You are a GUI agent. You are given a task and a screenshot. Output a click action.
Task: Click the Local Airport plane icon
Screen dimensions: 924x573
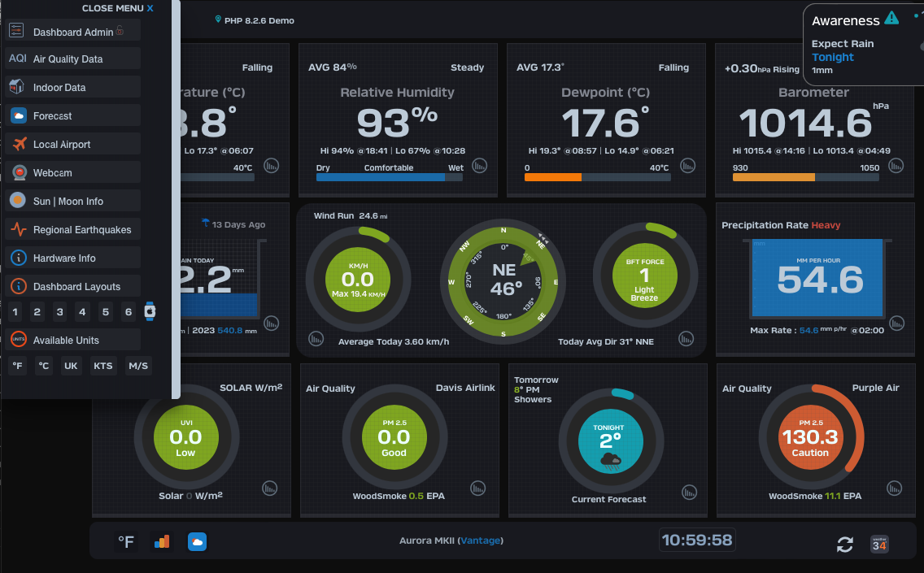tap(18, 144)
